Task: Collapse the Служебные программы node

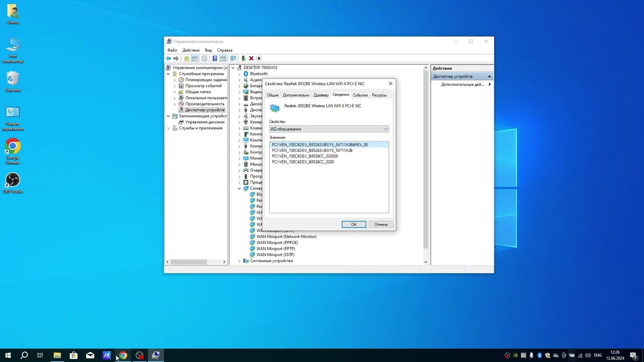Action: pyautogui.click(x=169, y=74)
